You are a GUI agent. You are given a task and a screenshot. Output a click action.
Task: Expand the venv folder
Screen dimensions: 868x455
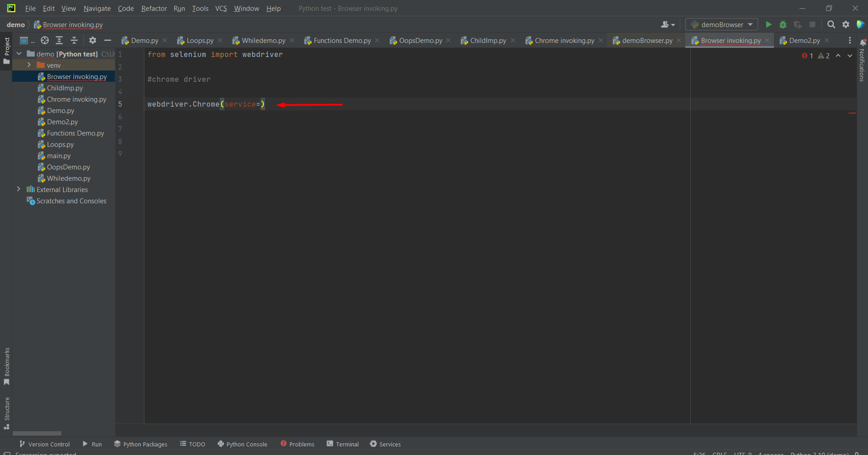coord(29,65)
